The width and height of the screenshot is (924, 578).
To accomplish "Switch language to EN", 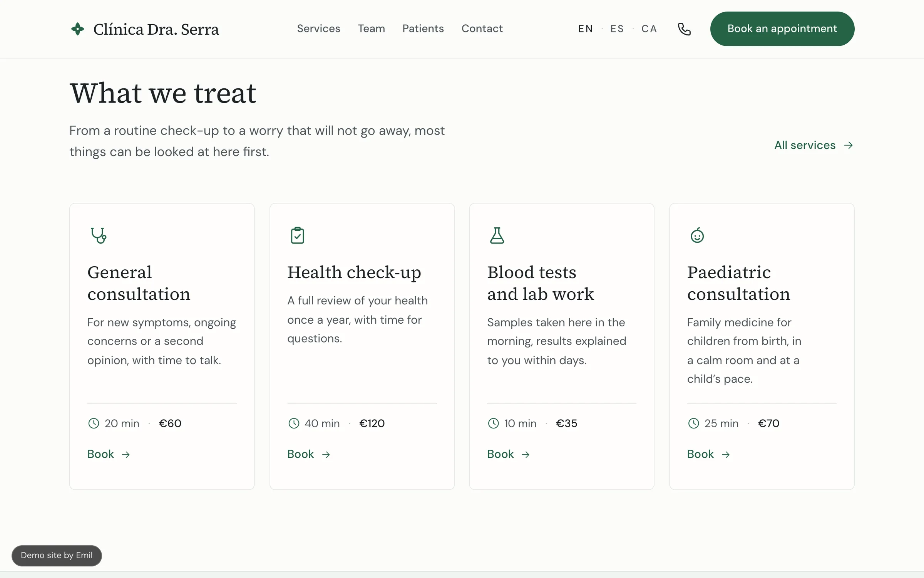I will coord(585,29).
